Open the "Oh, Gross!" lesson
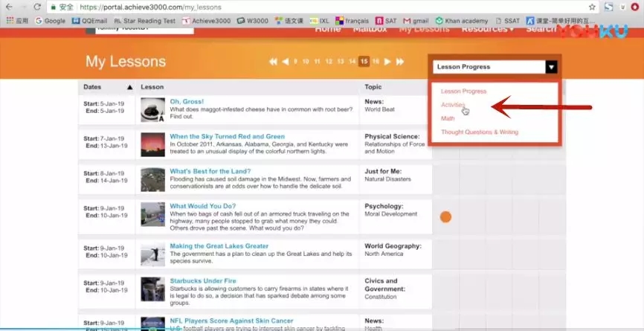Screen dimensions: 644x331 (187, 101)
